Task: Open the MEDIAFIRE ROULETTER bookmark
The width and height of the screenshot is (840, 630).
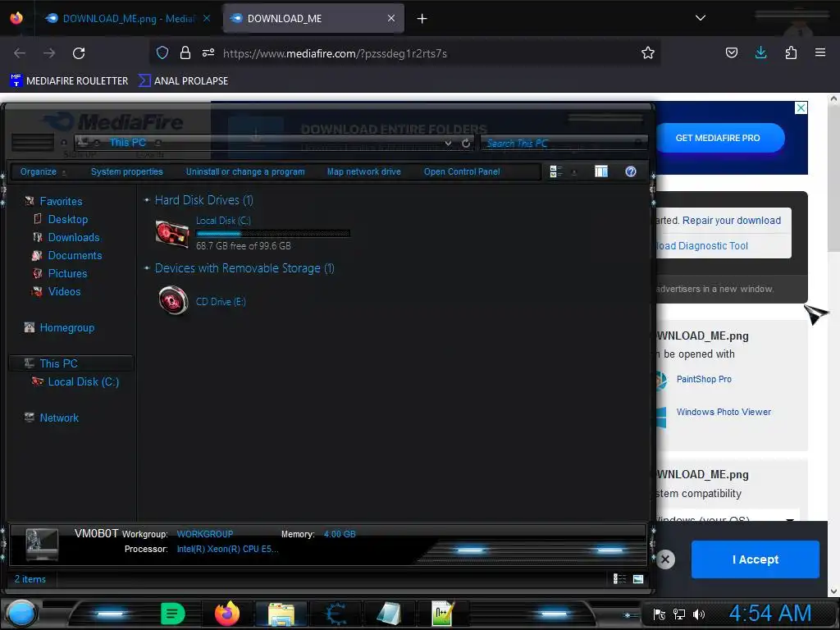Action: click(x=69, y=81)
